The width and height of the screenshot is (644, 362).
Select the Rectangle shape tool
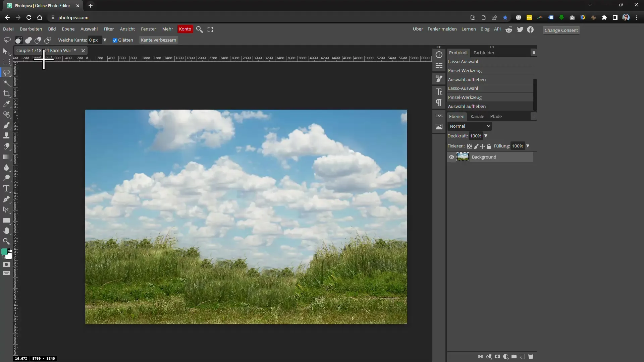[x=6, y=220]
